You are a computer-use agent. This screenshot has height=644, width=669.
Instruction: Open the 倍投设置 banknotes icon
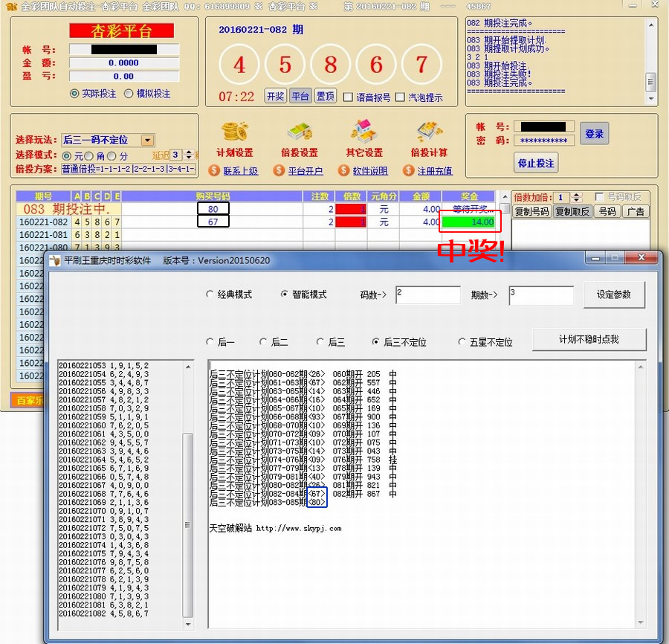coord(298,132)
